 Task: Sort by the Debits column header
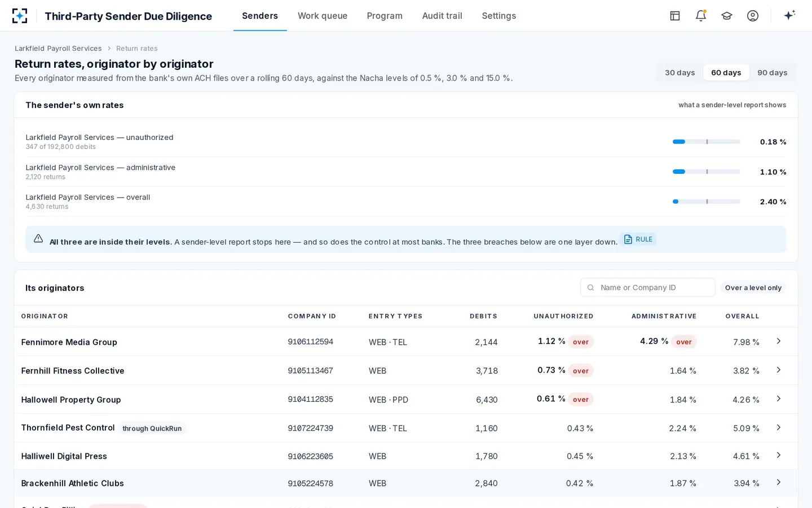483,317
